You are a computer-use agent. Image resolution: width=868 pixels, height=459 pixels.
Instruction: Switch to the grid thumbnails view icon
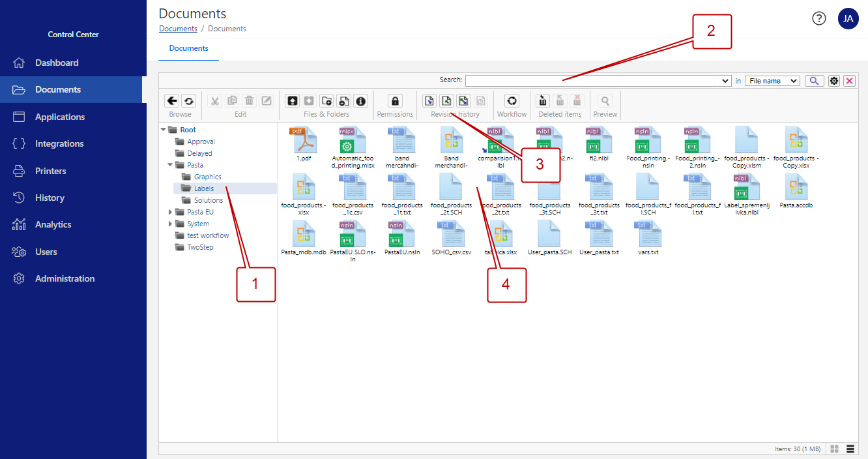pyautogui.click(x=835, y=449)
